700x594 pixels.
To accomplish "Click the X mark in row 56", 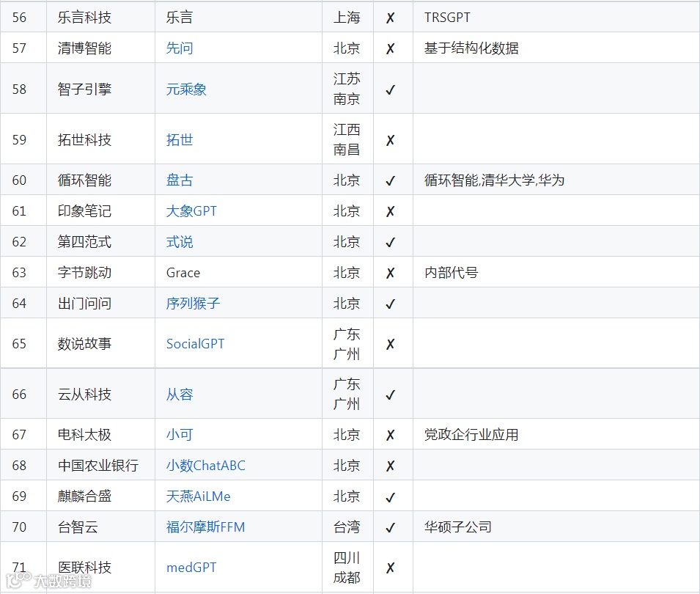I will 390,18.
